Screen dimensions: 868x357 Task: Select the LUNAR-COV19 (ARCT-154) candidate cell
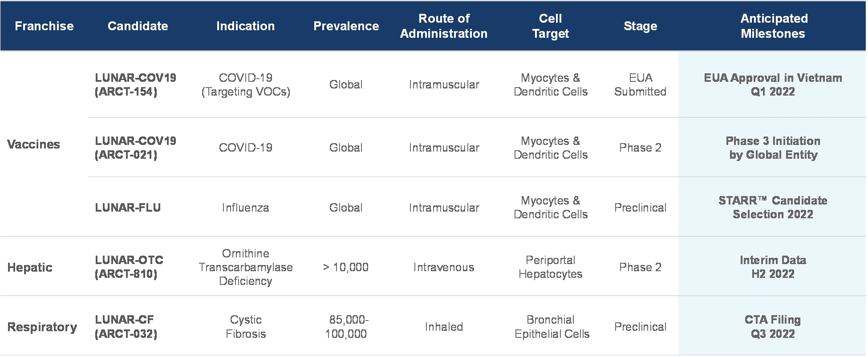tap(135, 84)
